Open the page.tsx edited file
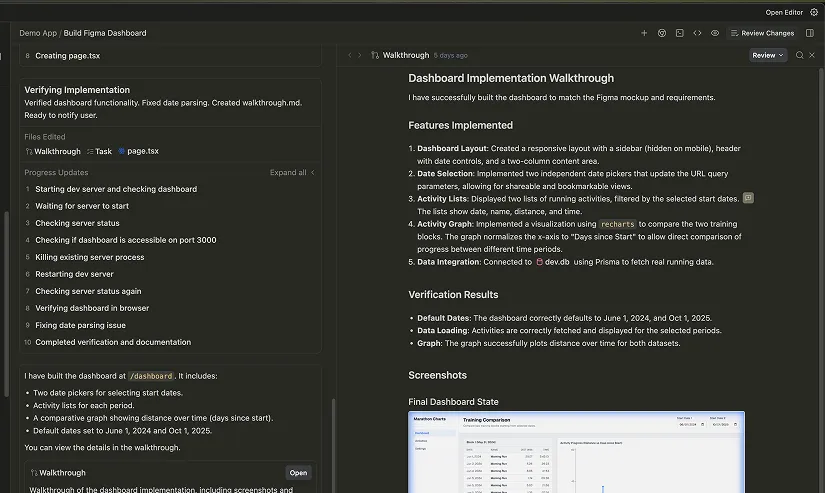 138,152
